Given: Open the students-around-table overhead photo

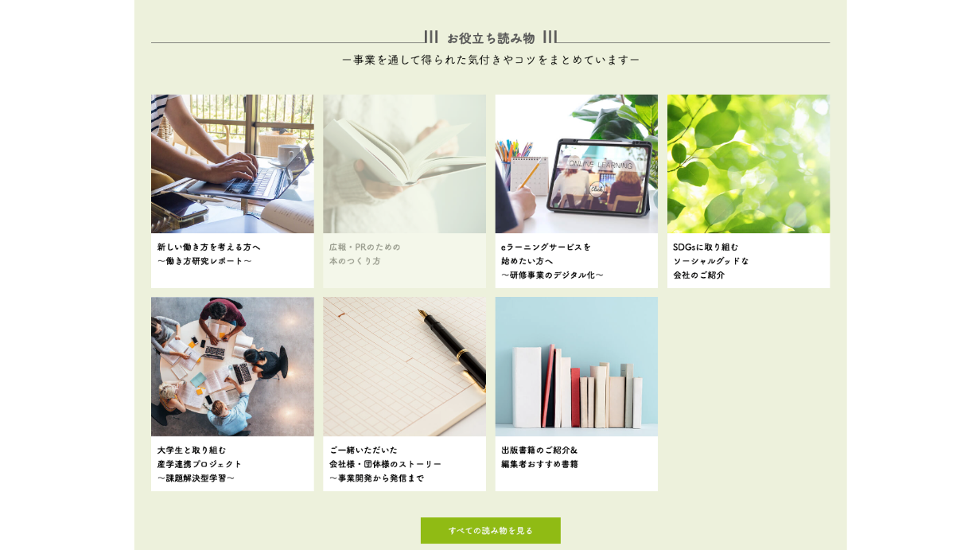Looking at the screenshot, I should (x=232, y=367).
